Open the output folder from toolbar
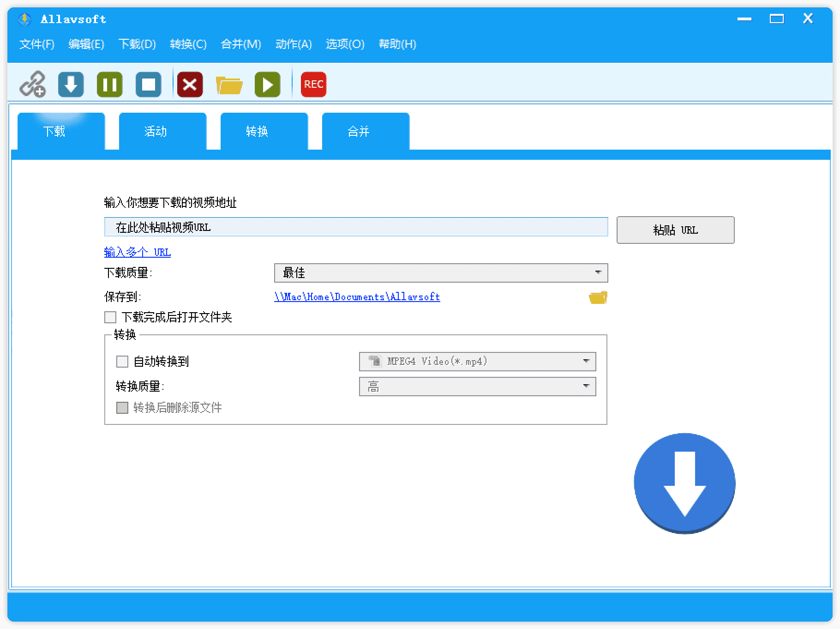The height and width of the screenshot is (629, 840). tap(229, 85)
